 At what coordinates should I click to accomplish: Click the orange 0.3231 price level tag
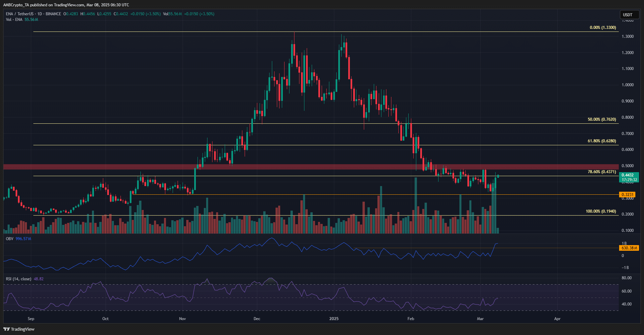627,195
